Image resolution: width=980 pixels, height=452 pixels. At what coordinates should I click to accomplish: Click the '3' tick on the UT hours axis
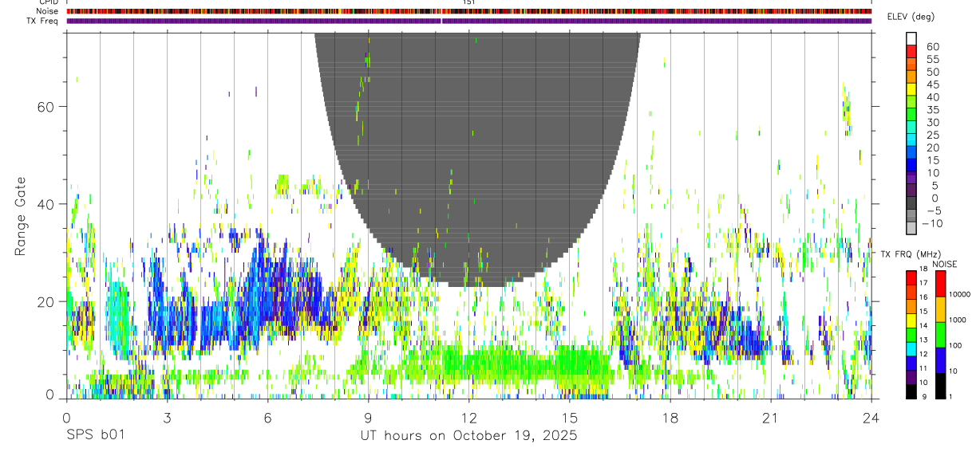167,418
